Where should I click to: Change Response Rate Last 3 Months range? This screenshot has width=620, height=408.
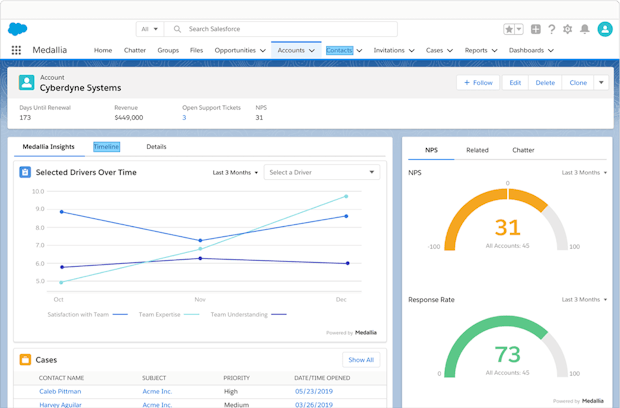584,300
